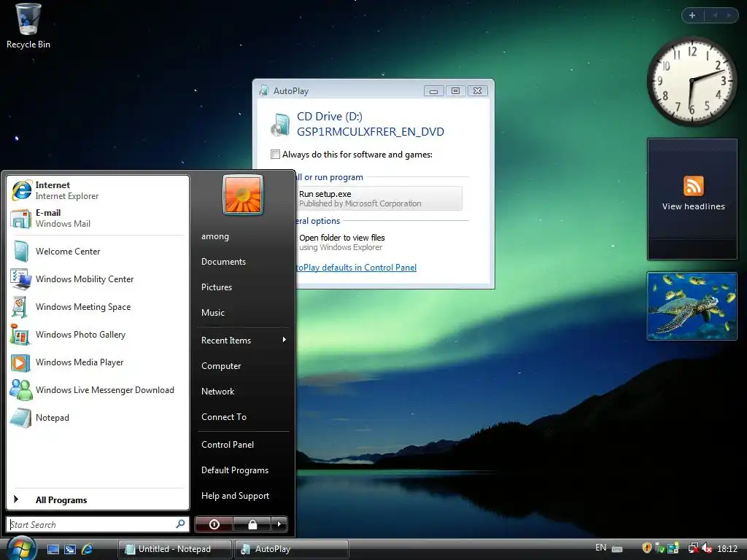Open the Recycle Bin desktop icon
The height and width of the screenshot is (560, 747).
pos(28,26)
